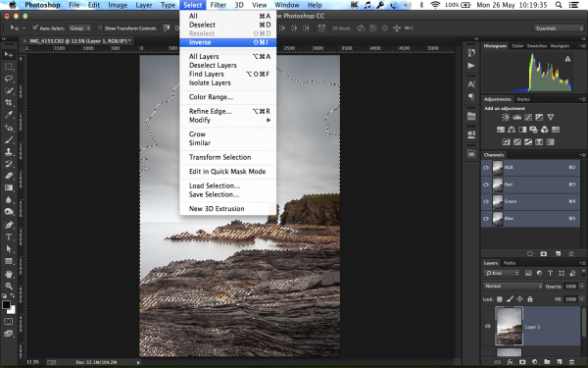Toggle lock transparent pixels

500,299
